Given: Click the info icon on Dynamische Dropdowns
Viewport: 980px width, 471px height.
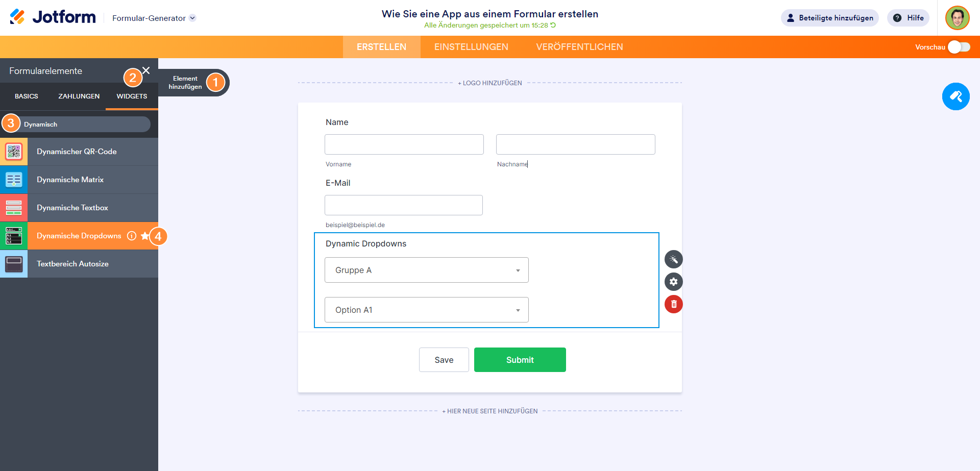Looking at the screenshot, I should click(x=132, y=236).
